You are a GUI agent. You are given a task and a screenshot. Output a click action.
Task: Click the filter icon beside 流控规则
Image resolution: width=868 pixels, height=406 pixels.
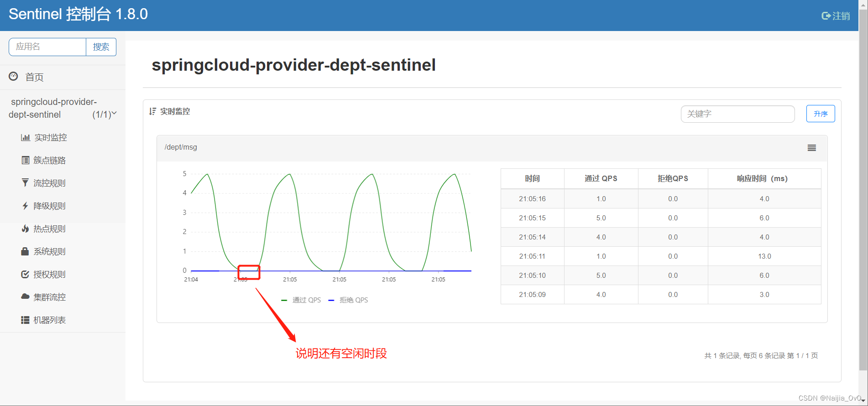tap(25, 183)
